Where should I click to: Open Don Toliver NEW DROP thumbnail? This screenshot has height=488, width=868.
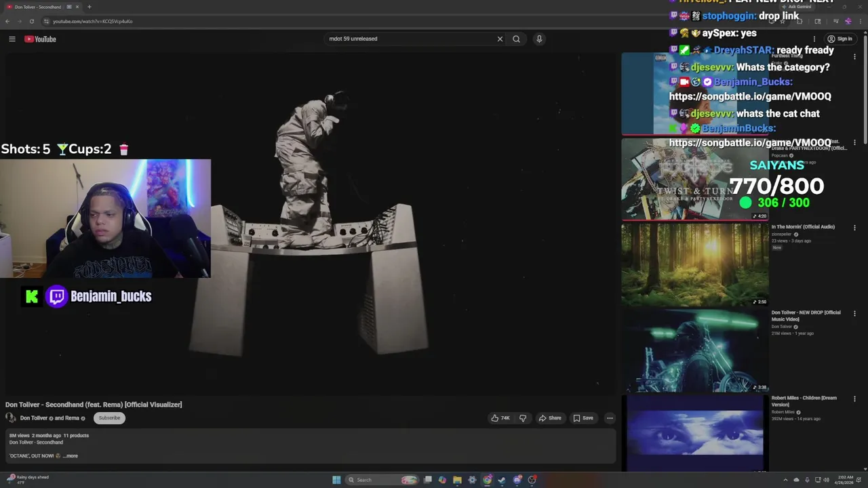point(695,350)
